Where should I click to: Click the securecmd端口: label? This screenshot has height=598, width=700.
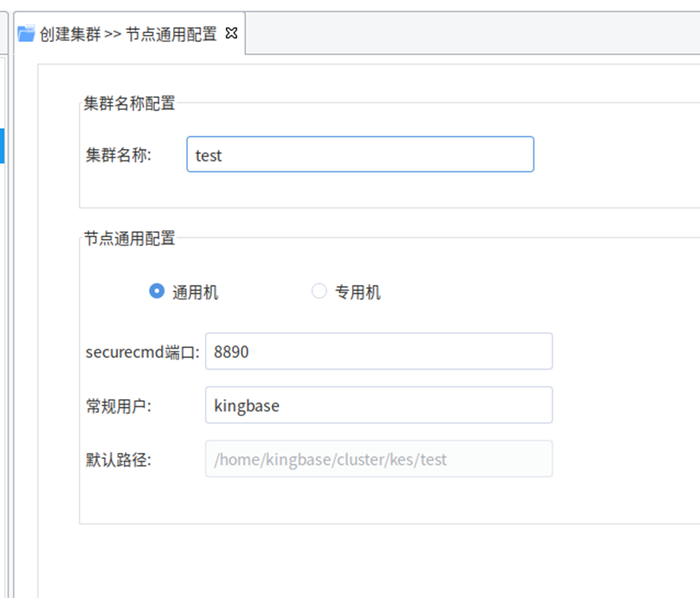(142, 352)
